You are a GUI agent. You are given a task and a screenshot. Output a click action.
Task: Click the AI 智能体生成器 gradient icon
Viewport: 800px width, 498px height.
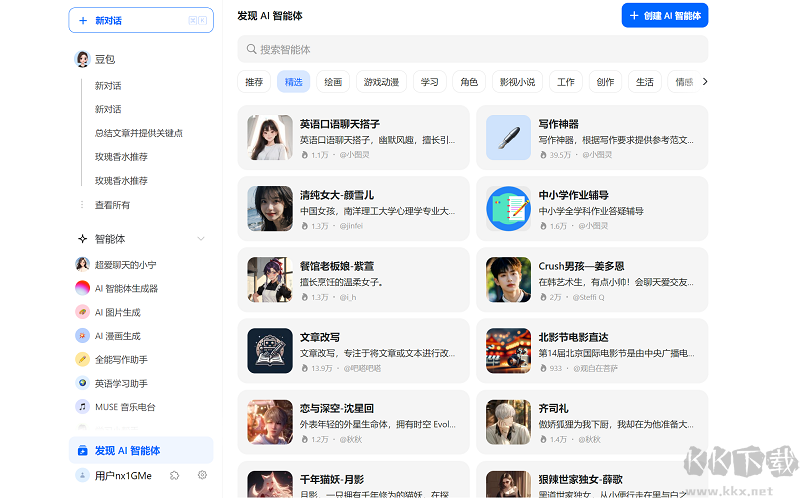83,288
